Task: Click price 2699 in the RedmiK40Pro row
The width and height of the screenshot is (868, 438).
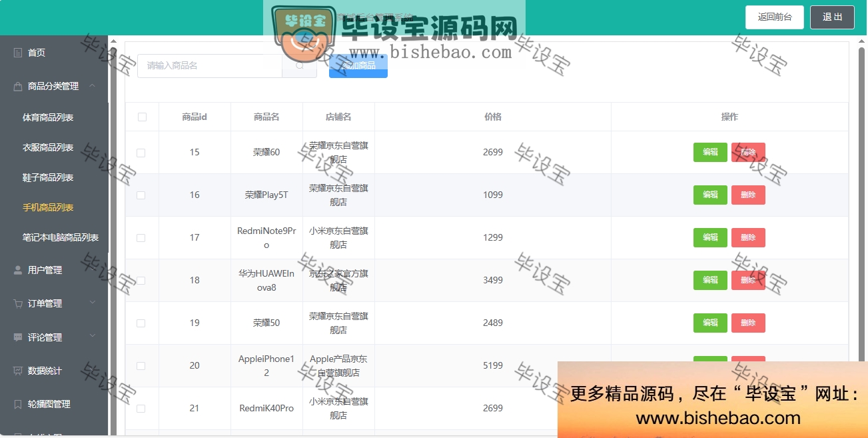Action: click(493, 409)
